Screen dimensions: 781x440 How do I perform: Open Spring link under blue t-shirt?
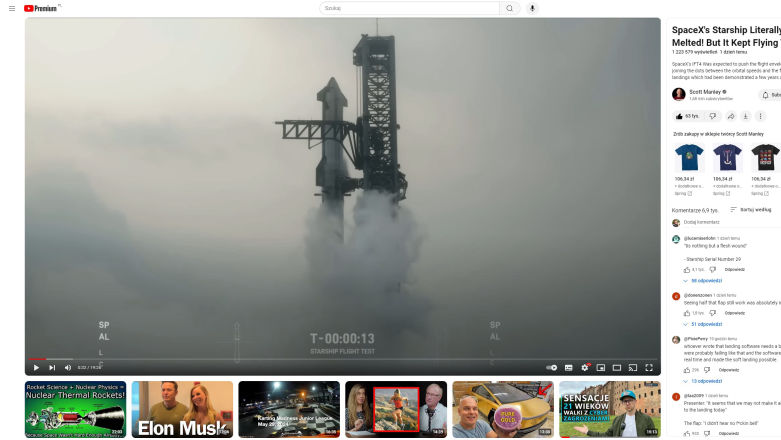[x=683, y=193]
